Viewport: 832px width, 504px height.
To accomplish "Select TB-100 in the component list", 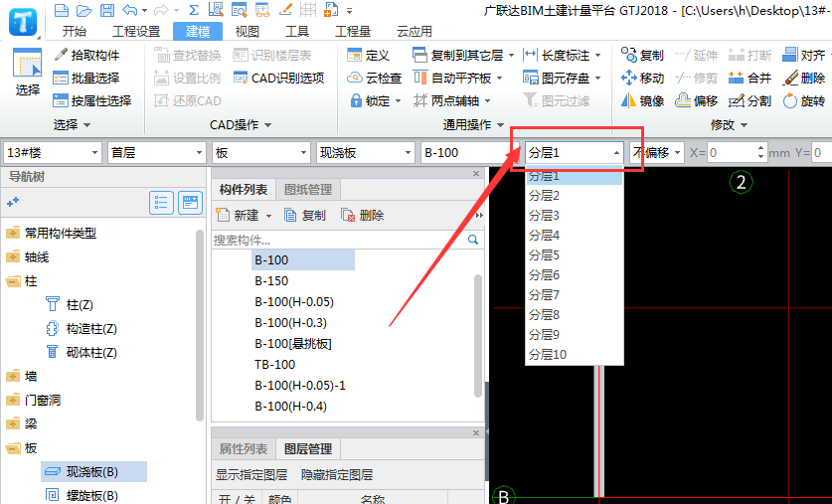I will (x=275, y=365).
